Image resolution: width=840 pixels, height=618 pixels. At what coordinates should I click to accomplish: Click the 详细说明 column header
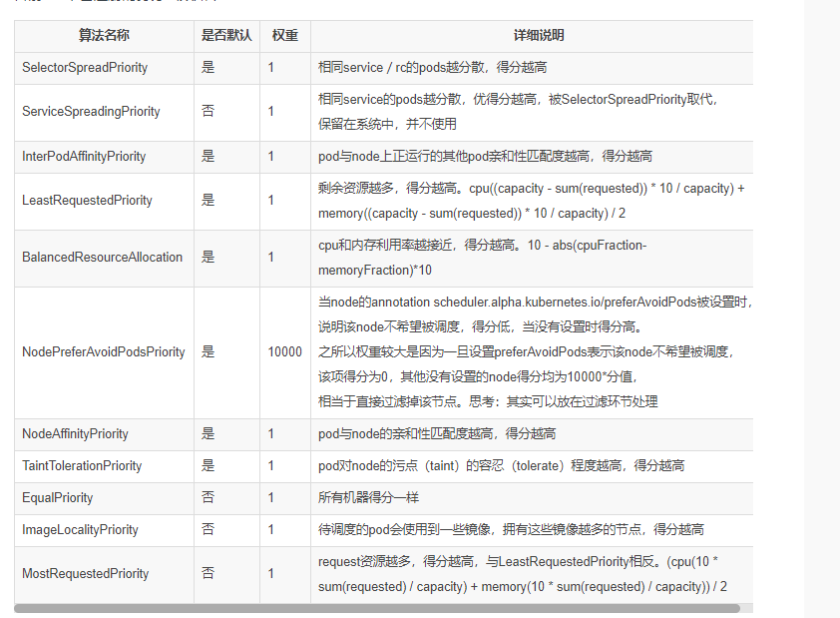[539, 35]
